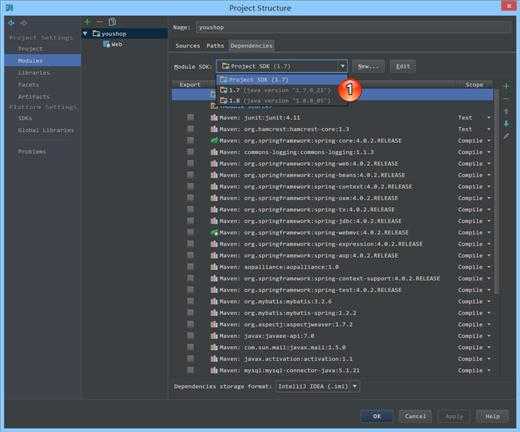
Task: Click the back navigation arrow icon
Action: click(11, 22)
